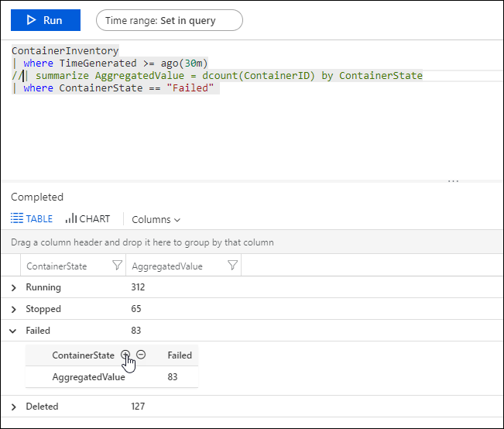Open filter for AggregatedValue column
This screenshot has width=504, height=429.
pyautogui.click(x=232, y=266)
